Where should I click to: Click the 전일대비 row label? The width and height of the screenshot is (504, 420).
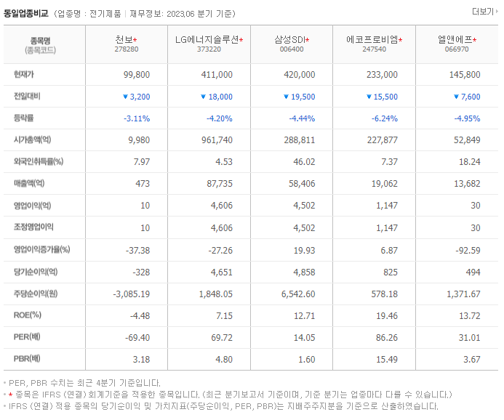point(27,96)
